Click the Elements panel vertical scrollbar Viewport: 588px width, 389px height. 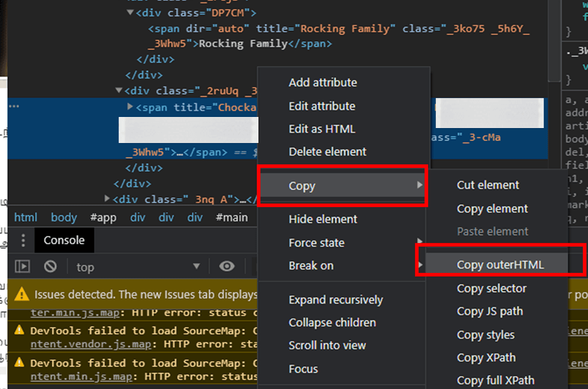[554, 40]
